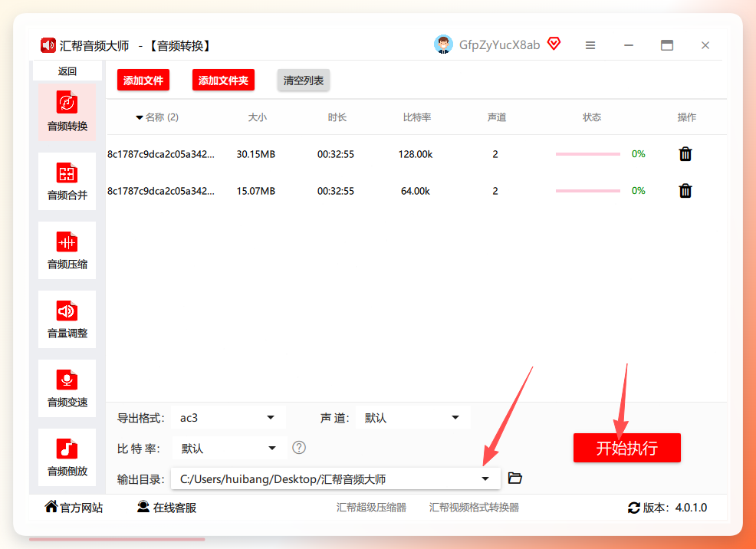The height and width of the screenshot is (549, 756).
Task: Open 在线客服 online support
Action: [x=167, y=507]
